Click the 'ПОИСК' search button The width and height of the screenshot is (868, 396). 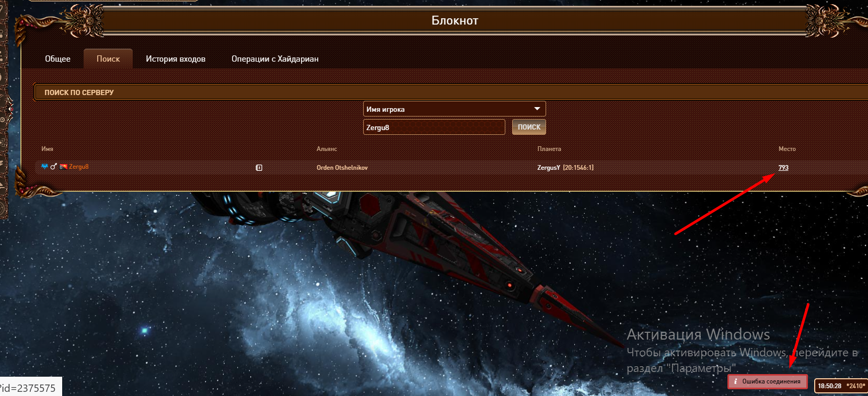tap(529, 127)
